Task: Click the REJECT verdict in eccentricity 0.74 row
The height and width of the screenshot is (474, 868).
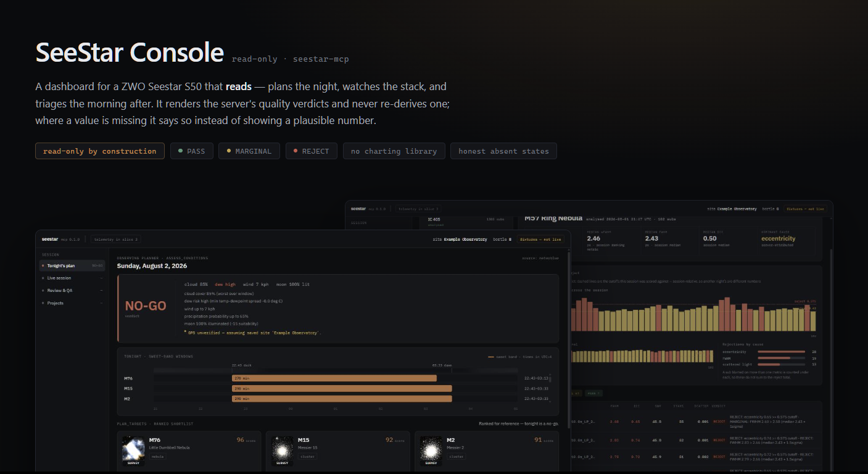Action: pos(719,440)
